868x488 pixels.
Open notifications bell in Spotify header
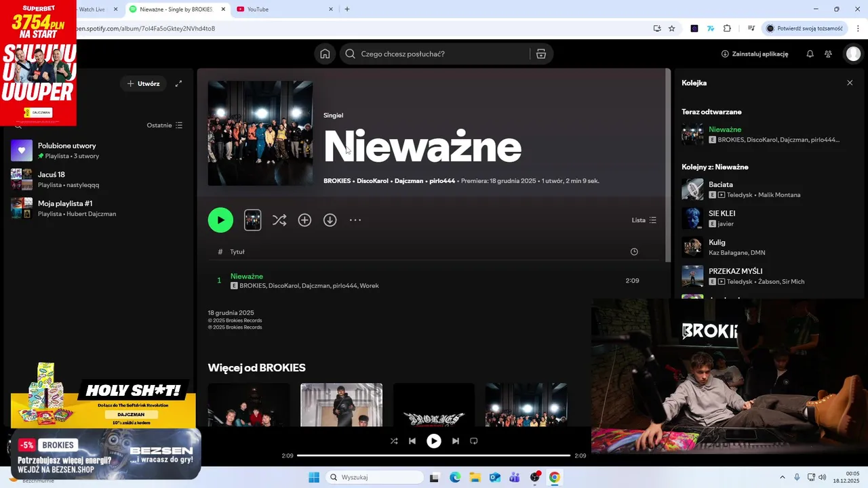[x=810, y=54]
